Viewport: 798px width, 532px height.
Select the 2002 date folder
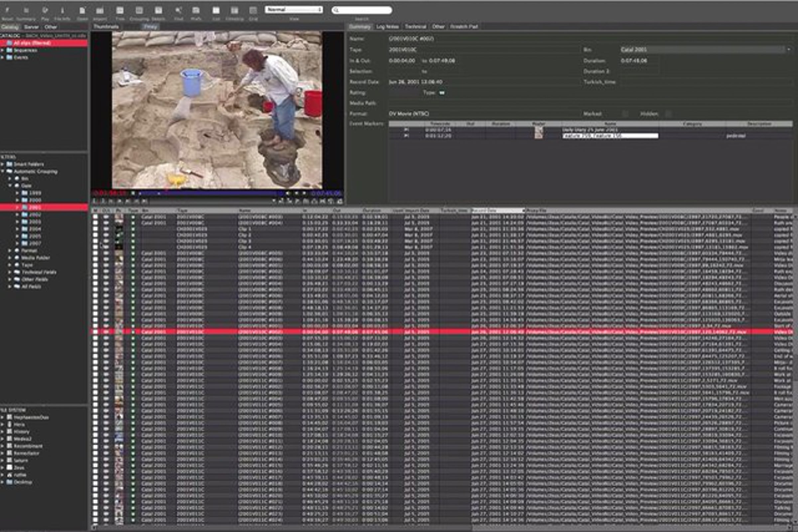(x=35, y=215)
